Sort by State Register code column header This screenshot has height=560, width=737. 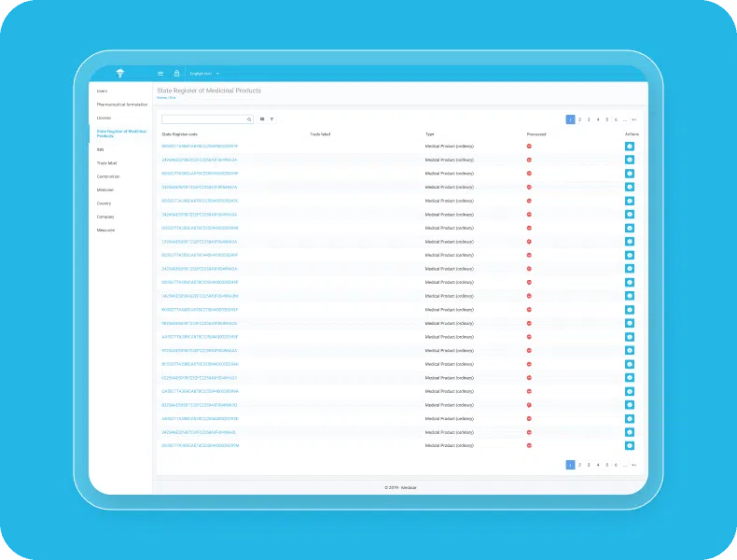pyautogui.click(x=179, y=134)
